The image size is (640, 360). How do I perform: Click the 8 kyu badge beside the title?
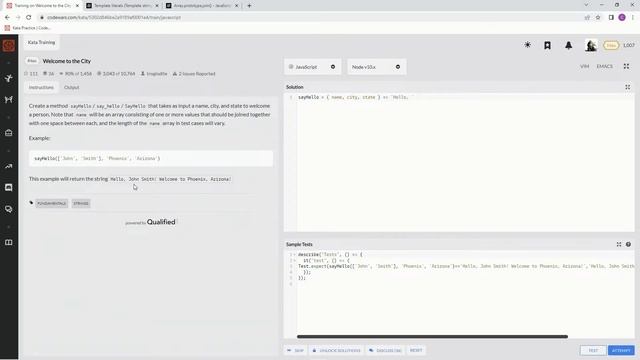(32, 61)
